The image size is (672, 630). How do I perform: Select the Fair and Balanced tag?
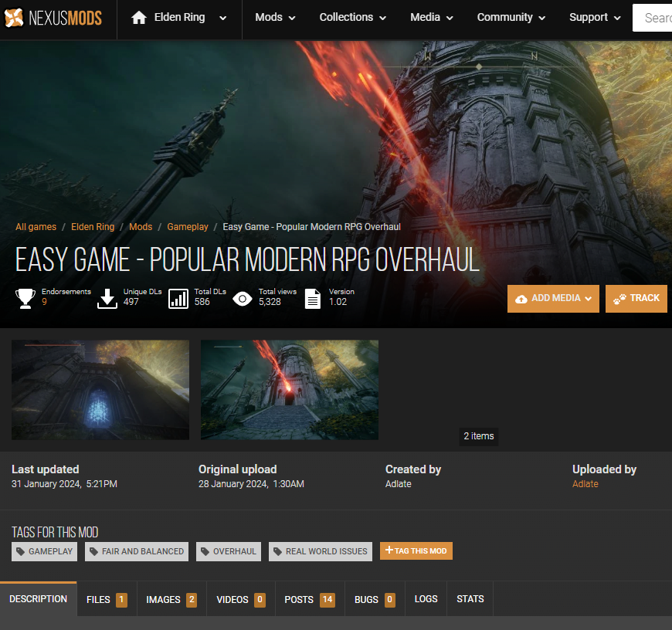(137, 551)
